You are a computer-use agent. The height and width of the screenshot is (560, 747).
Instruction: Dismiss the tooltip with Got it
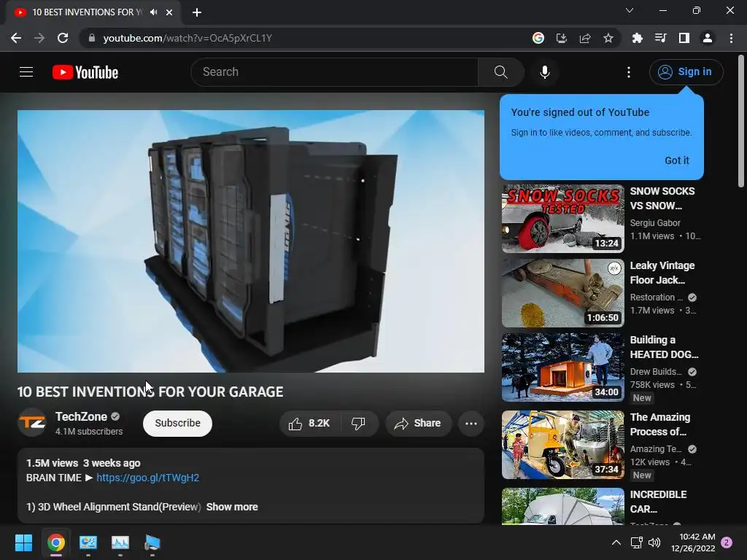coord(676,160)
